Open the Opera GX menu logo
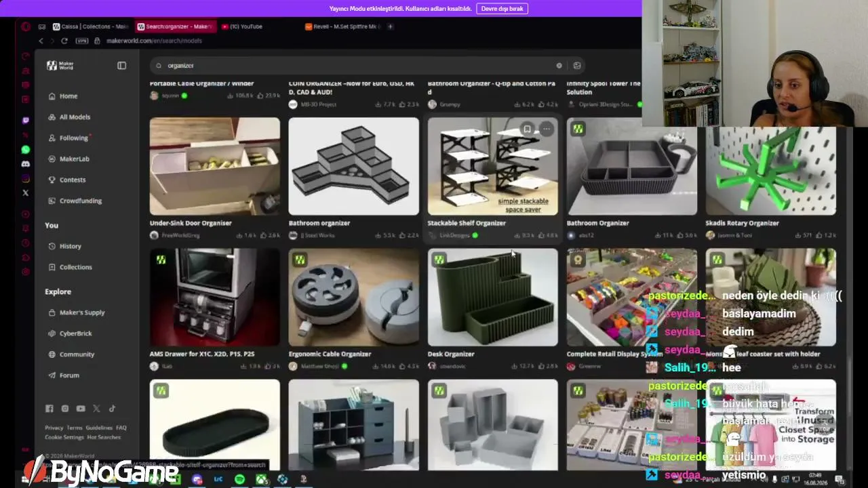Image resolution: width=868 pixels, height=488 pixels. (26, 27)
